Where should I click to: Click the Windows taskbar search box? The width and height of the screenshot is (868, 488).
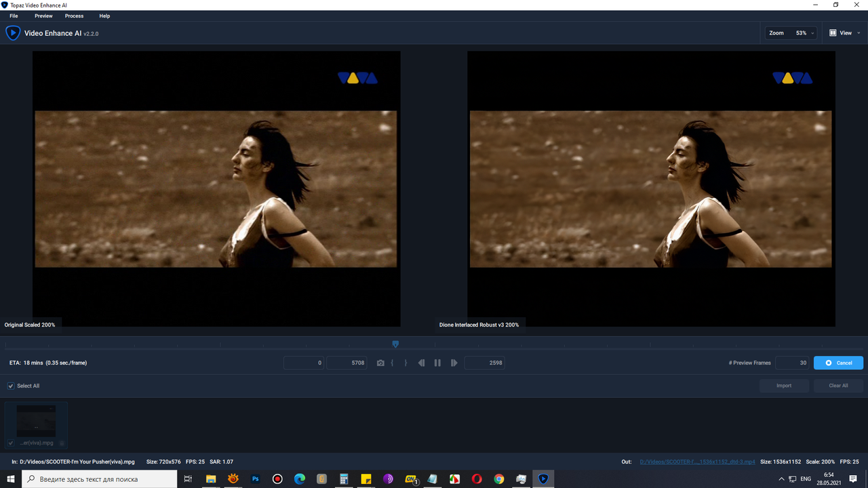[x=100, y=479]
